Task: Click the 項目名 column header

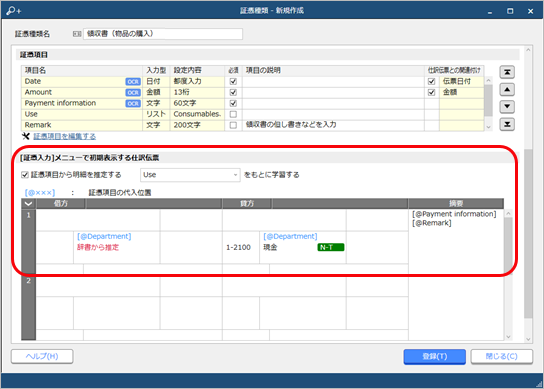Action: tap(82, 70)
